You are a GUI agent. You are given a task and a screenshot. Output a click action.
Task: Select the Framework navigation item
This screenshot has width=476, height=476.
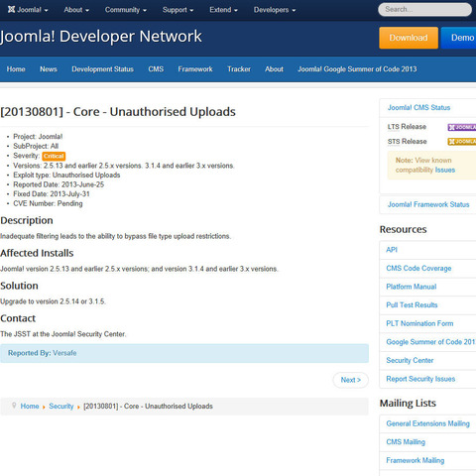195,69
